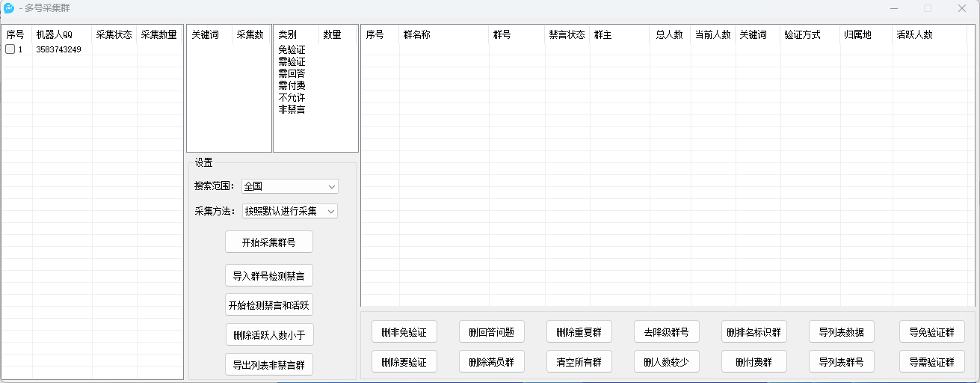Check the box for robot QQ 3583743249
This screenshot has width=980, height=383.
(x=10, y=49)
